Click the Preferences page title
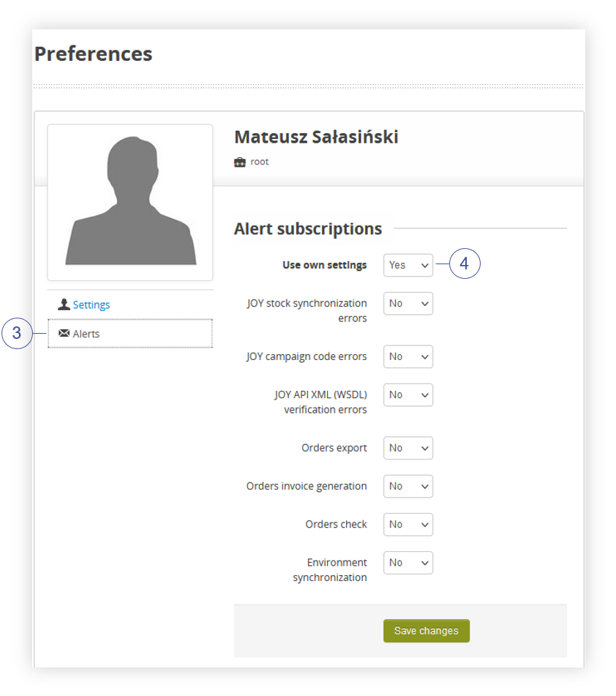 [x=93, y=54]
